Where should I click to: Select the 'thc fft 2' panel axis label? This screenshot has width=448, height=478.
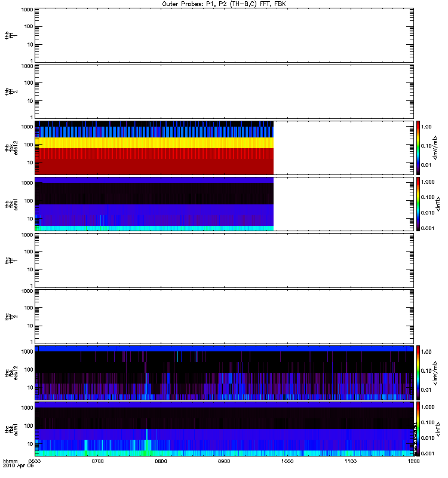pyautogui.click(x=10, y=317)
